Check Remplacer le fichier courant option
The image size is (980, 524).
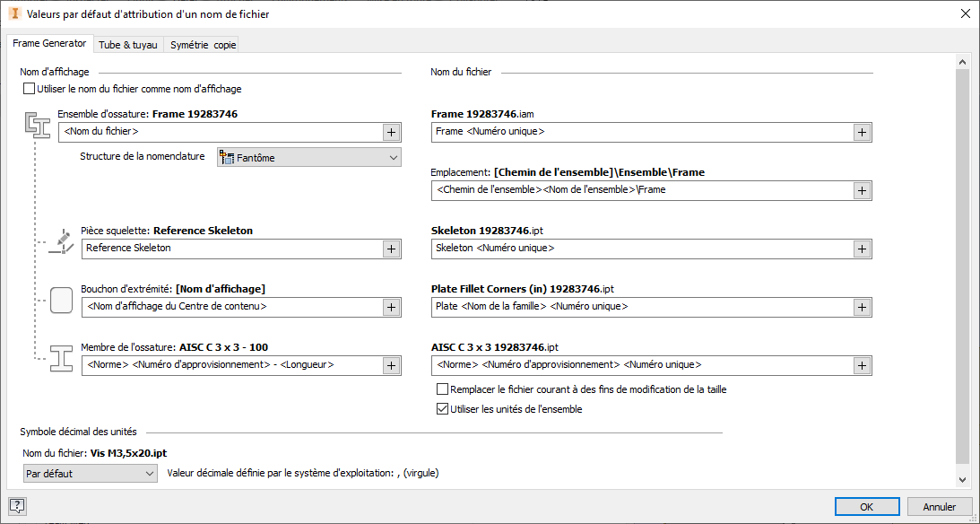[x=442, y=389]
